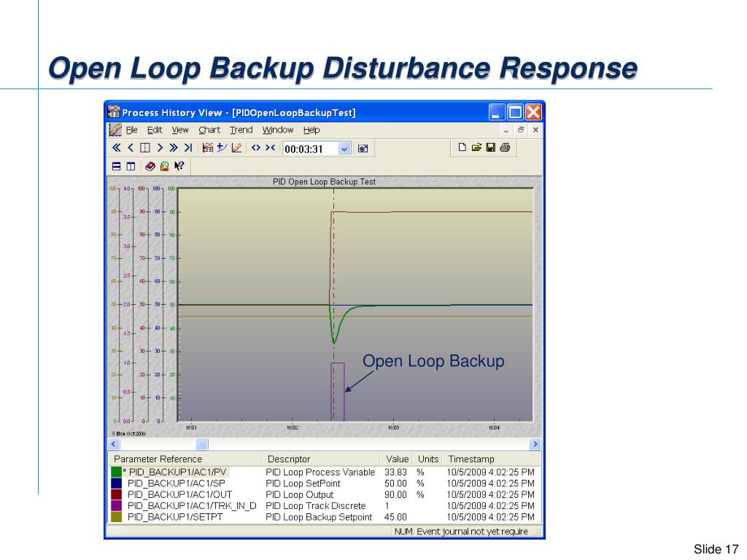Click the trend pen edit icon
Viewport: 747px width, 560px height.
(x=236, y=148)
